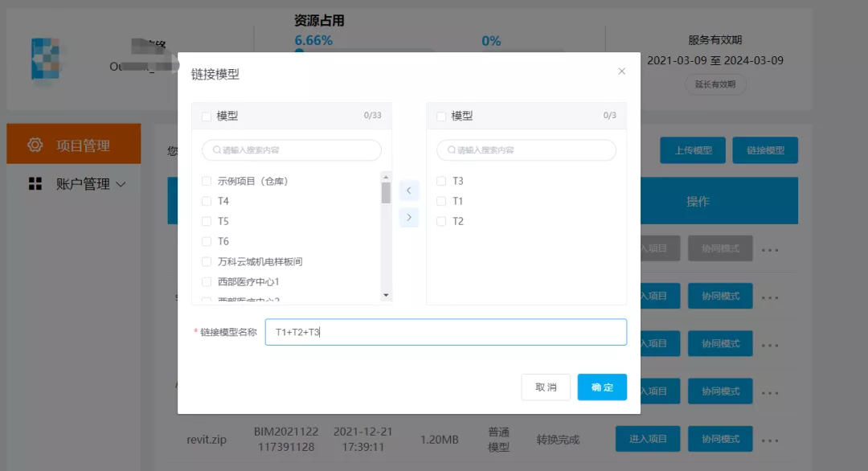Open the more options dots for revit.zip row

point(769,440)
